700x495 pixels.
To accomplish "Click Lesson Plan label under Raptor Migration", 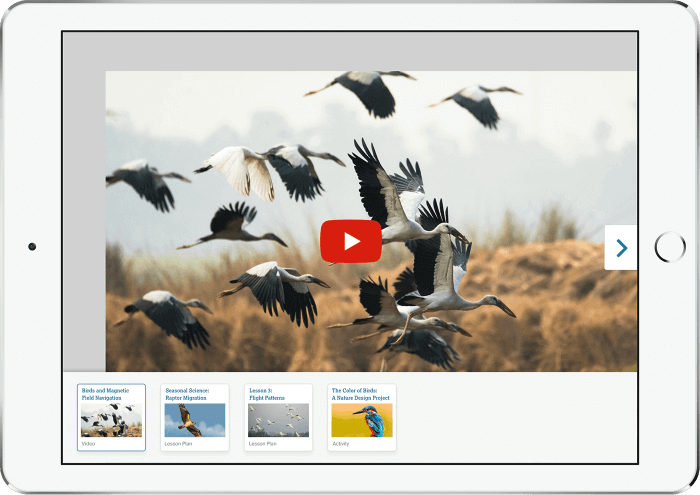I will (178, 443).
